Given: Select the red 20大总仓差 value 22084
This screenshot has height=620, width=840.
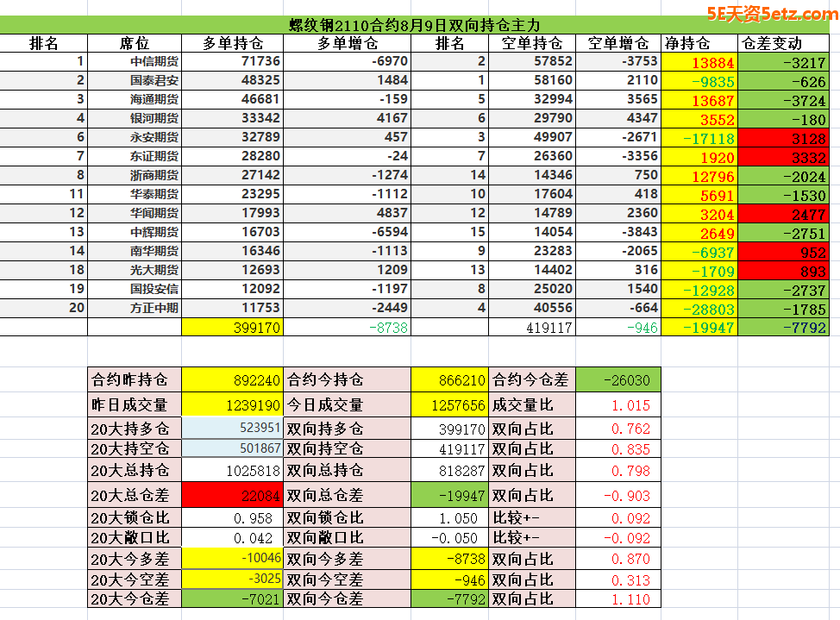Looking at the screenshot, I should click(232, 495).
